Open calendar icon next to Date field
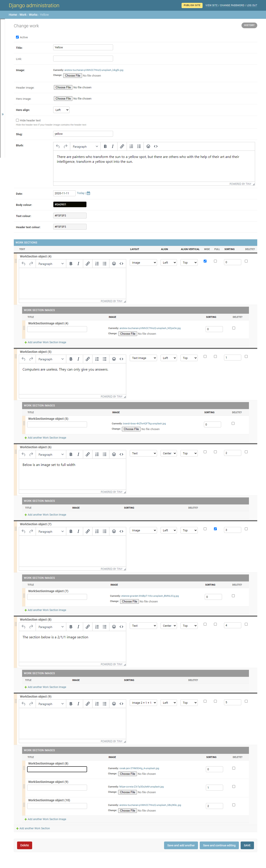Viewport: 266px width, 868px height. [88, 193]
